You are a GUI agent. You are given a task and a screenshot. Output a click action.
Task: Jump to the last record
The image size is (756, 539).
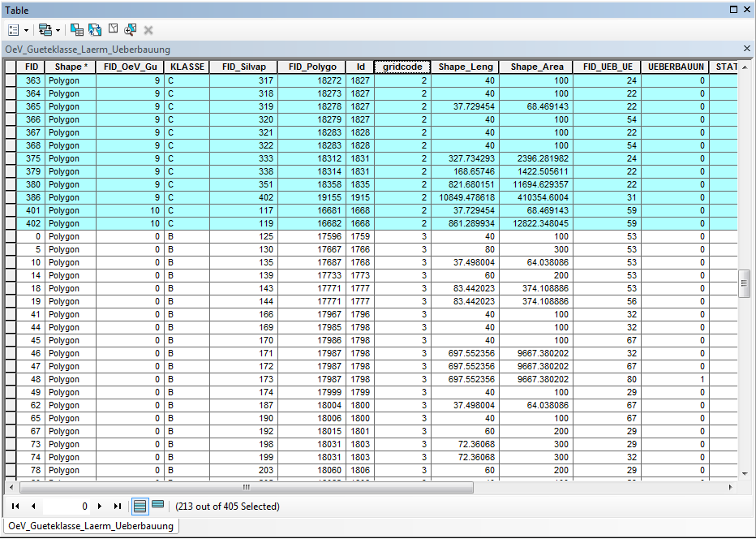click(118, 506)
